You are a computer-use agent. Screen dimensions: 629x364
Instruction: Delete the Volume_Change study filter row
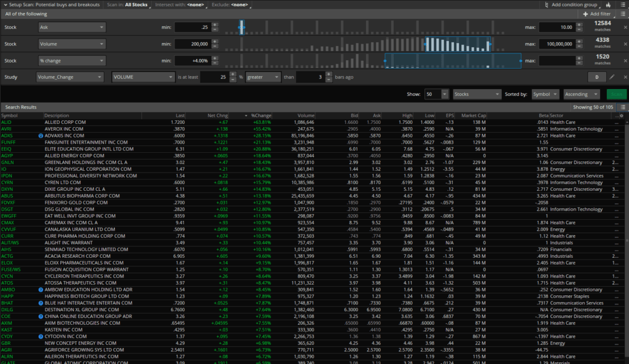click(625, 77)
